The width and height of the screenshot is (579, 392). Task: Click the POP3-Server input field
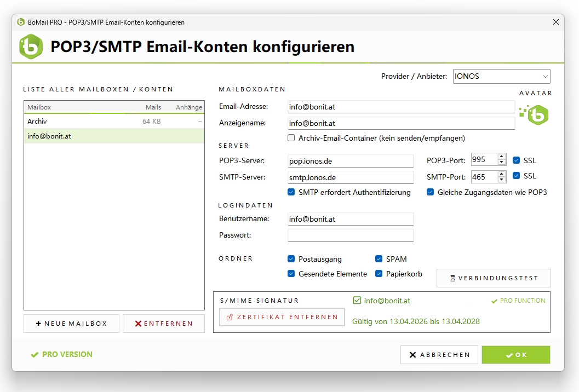(351, 161)
